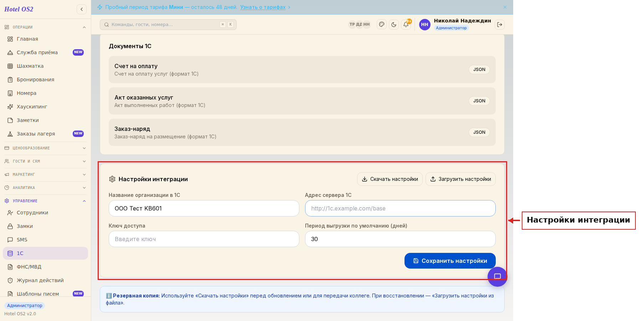644x321 pixels.
Task: Expand the Гости и CRM section
Action: [x=45, y=161]
